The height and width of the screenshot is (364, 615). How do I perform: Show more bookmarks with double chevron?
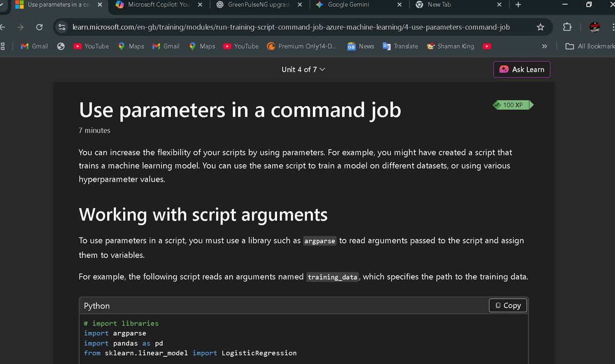(544, 46)
